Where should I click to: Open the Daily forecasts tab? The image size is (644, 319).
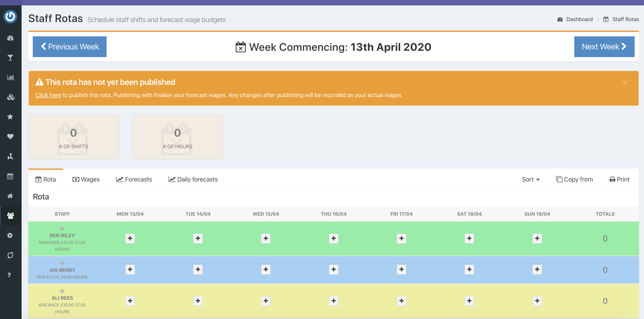(193, 179)
